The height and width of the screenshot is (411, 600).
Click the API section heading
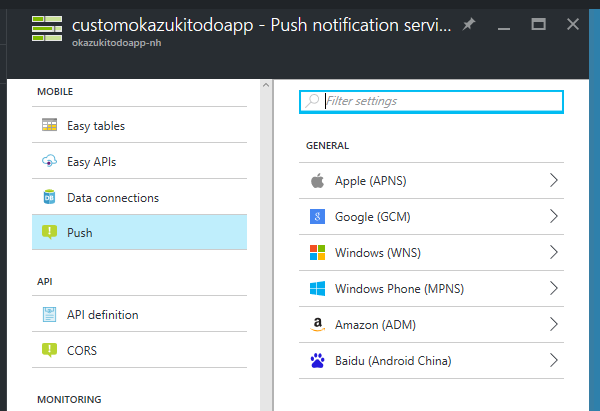pos(45,282)
